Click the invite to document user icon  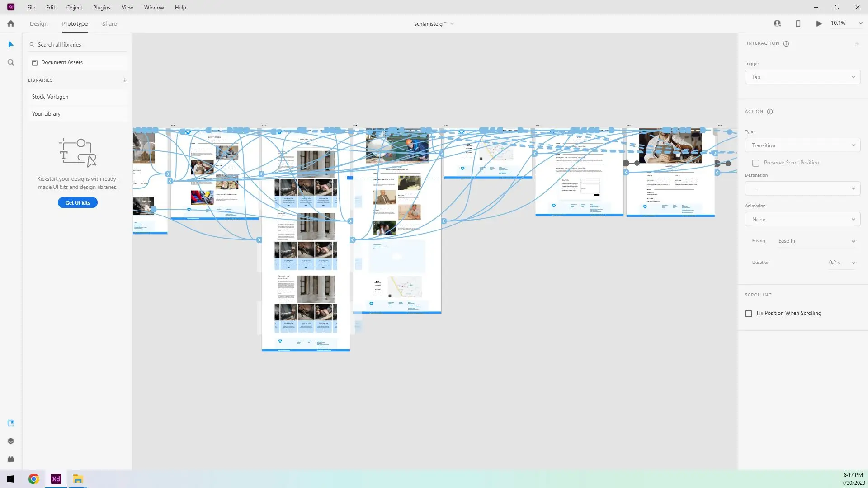(x=777, y=23)
